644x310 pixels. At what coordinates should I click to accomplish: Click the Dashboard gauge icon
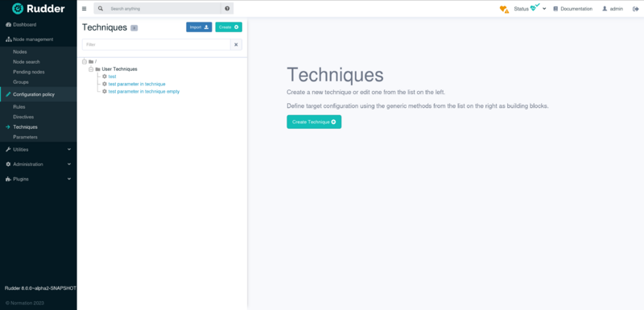[8, 25]
